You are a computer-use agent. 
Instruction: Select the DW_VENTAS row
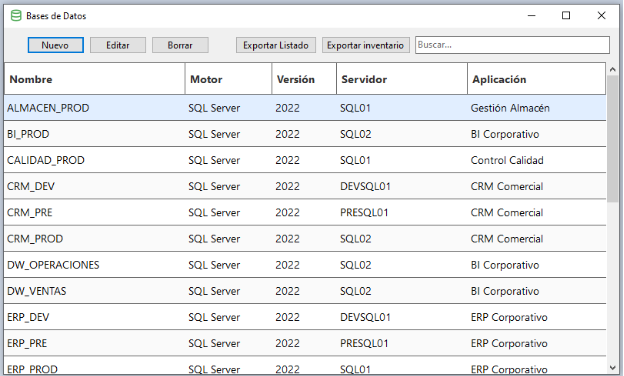pyautogui.click(x=305, y=291)
